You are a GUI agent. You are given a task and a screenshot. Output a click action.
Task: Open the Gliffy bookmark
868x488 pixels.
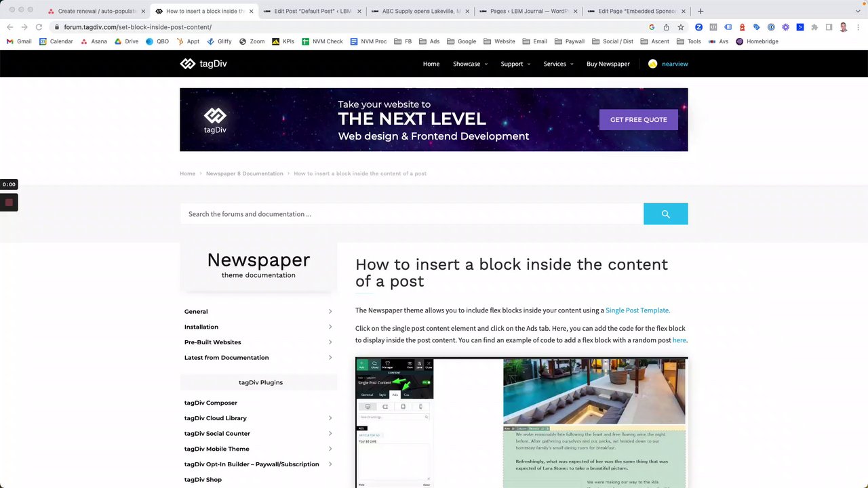point(219,41)
